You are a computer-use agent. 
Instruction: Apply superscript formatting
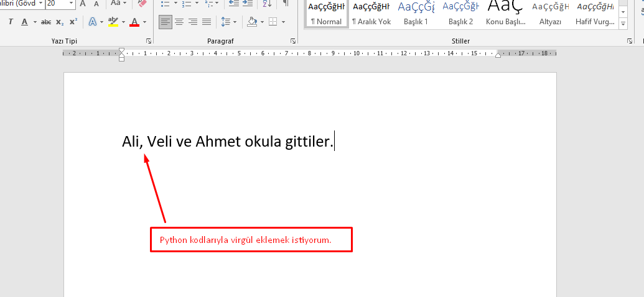click(73, 22)
